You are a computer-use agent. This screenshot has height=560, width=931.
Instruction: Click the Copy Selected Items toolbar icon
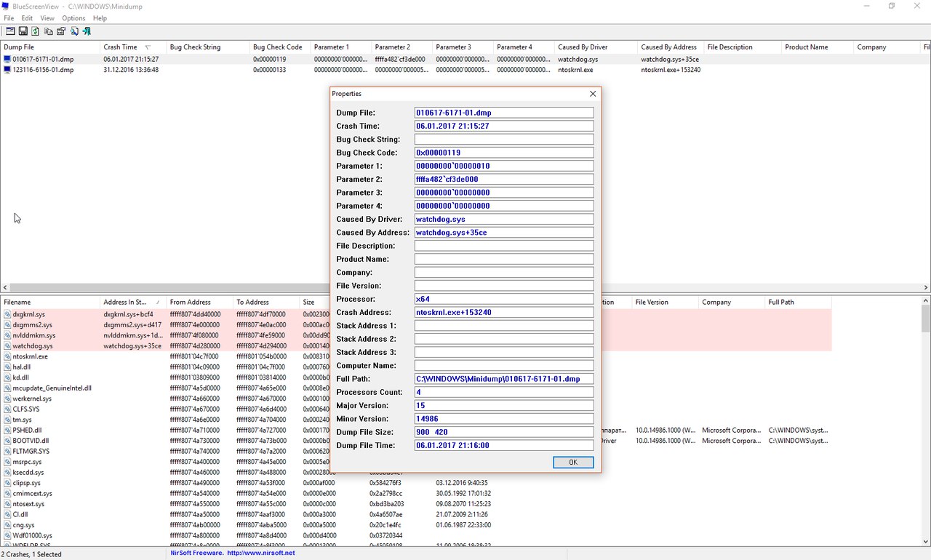tap(48, 31)
